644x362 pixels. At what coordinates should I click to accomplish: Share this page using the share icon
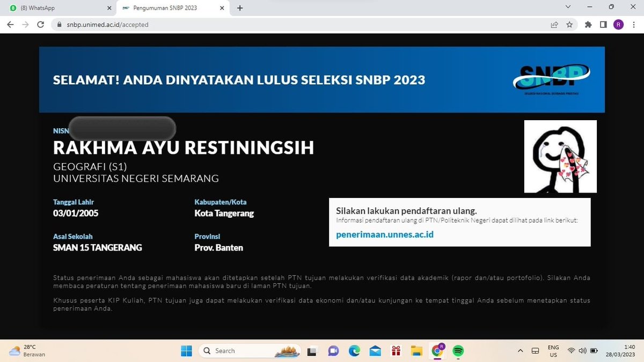(x=554, y=25)
